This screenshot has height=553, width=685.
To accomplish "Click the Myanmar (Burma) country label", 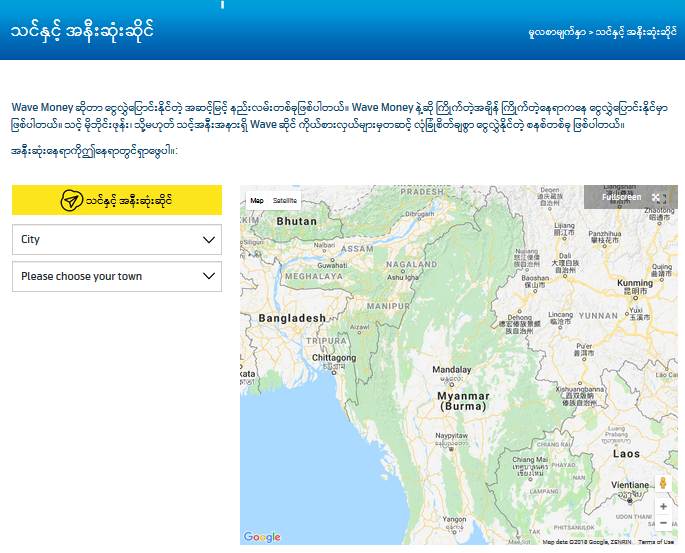I will click(x=463, y=401).
